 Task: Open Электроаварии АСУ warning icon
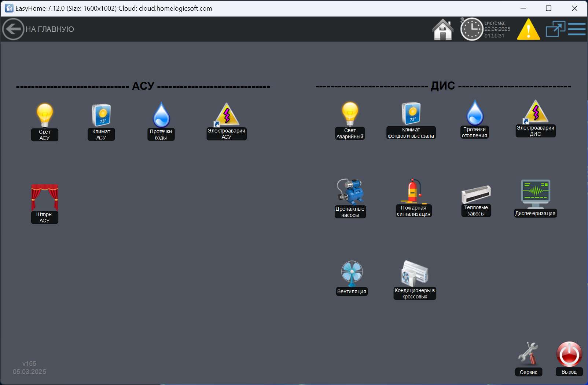pos(227,115)
